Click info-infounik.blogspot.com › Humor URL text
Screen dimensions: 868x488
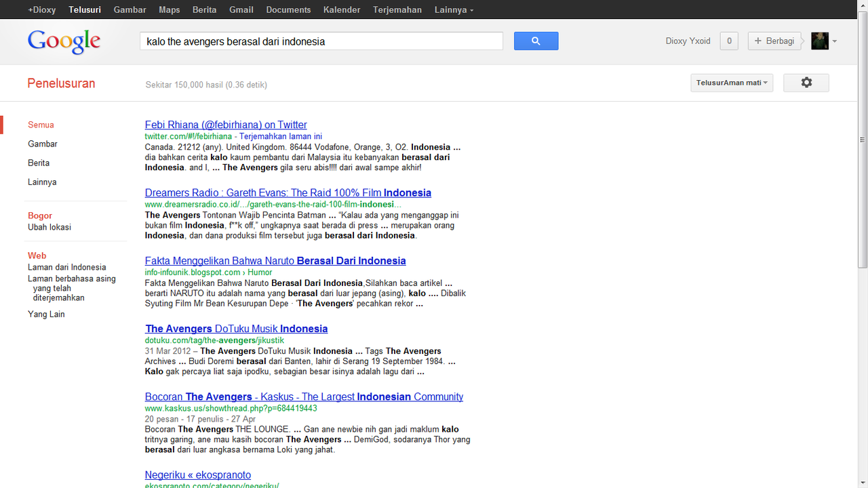pyautogui.click(x=209, y=272)
